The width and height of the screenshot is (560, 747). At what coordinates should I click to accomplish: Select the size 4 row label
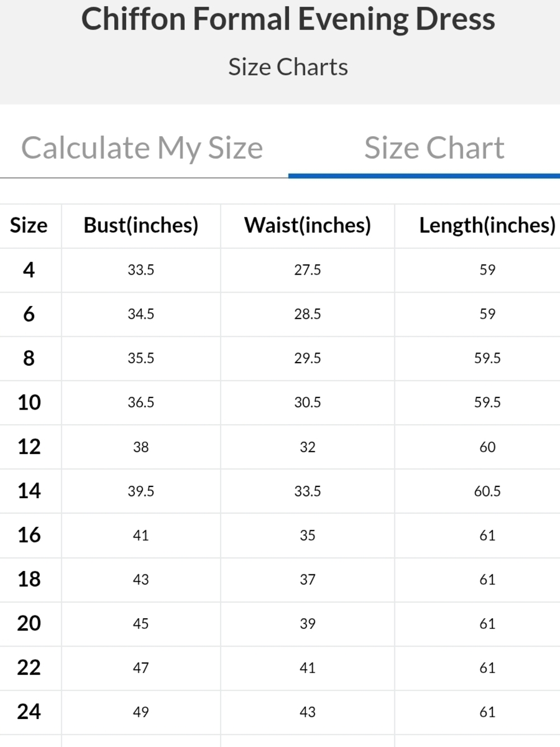click(x=29, y=270)
